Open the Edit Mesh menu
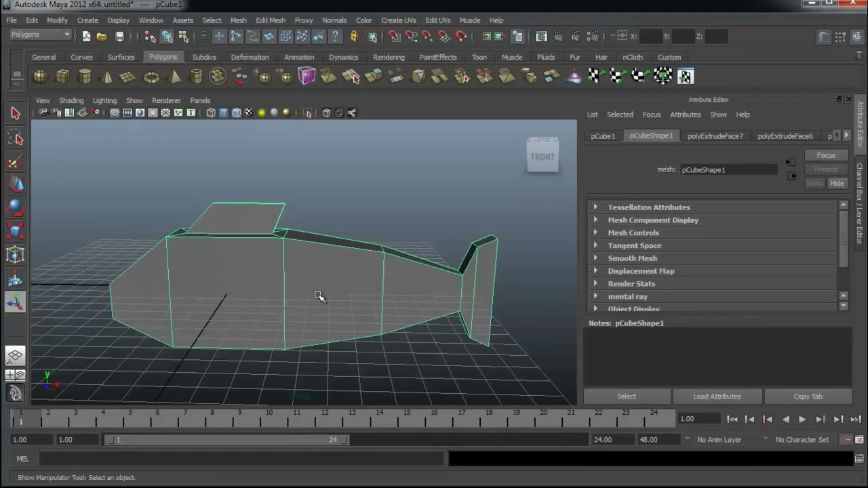Viewport: 868px width, 488px height. coord(270,20)
